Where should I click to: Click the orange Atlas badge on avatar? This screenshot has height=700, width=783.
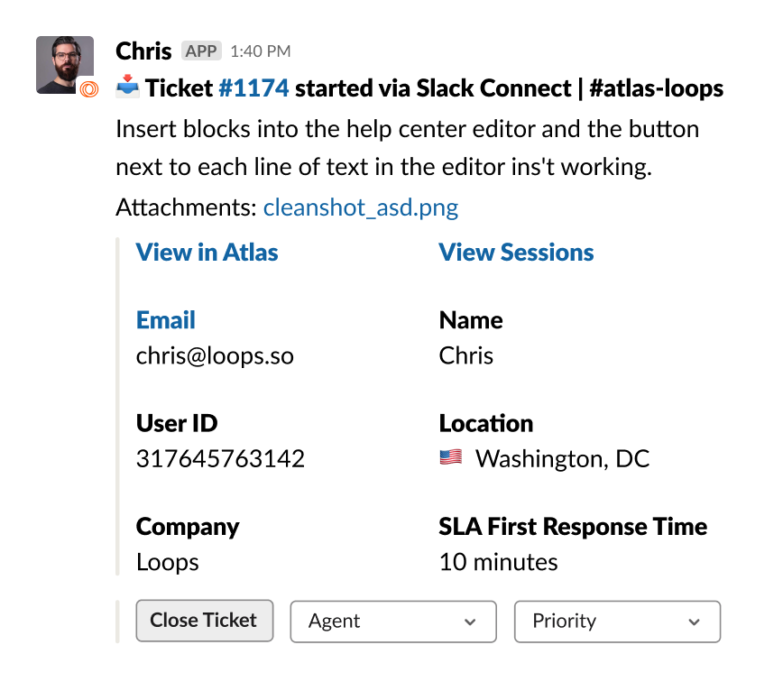point(88,88)
